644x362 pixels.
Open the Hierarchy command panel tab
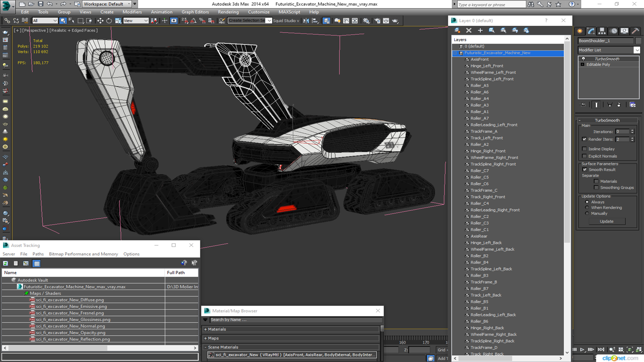pyautogui.click(x=602, y=31)
